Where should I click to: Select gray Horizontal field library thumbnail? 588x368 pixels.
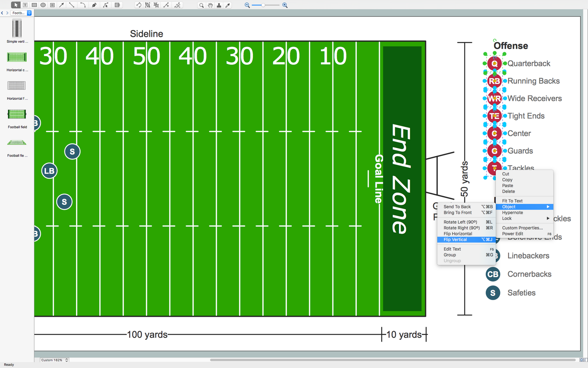click(17, 86)
